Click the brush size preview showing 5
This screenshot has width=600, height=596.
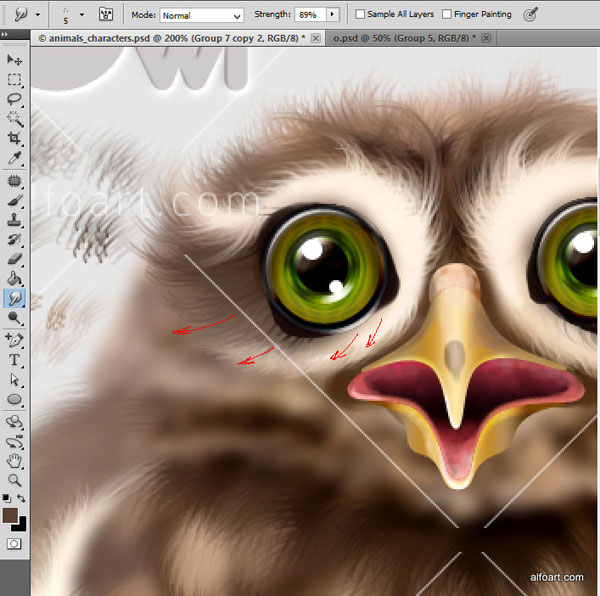click(x=66, y=15)
